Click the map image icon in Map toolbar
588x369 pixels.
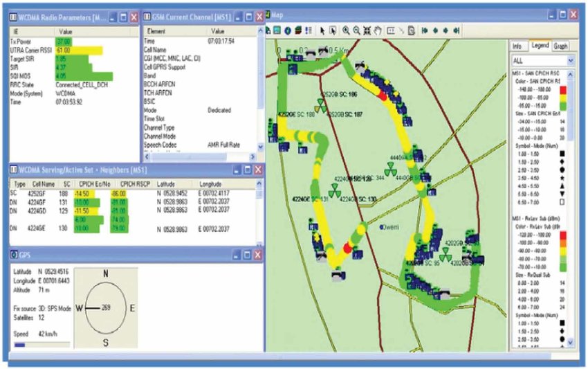pyautogui.click(x=277, y=30)
